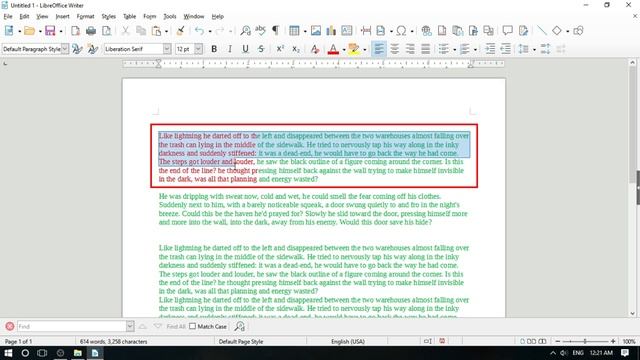Activate Clone Formatting paintbrush

180,31
